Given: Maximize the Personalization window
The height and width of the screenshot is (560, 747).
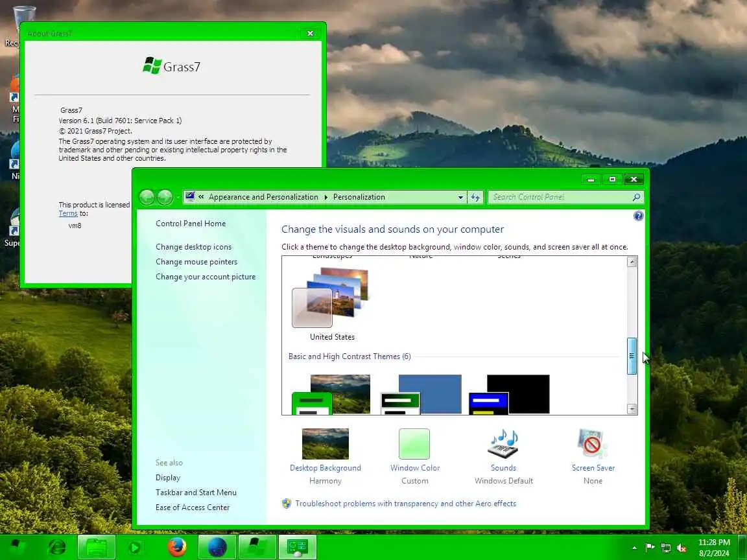Looking at the screenshot, I should coord(612,180).
